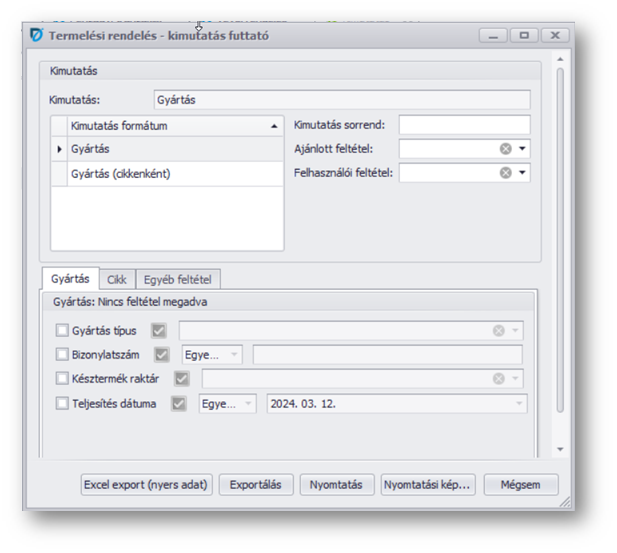Toggle the gray check icon next to Bizonylatszám
Image resolution: width=617 pixels, height=553 pixels.
tap(162, 355)
